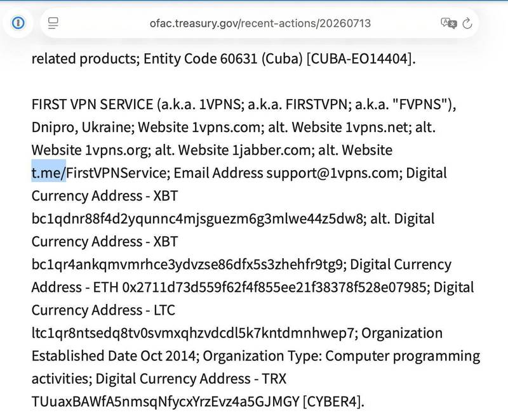Click the [CUBA-EO14404] program tag

tap(359, 58)
